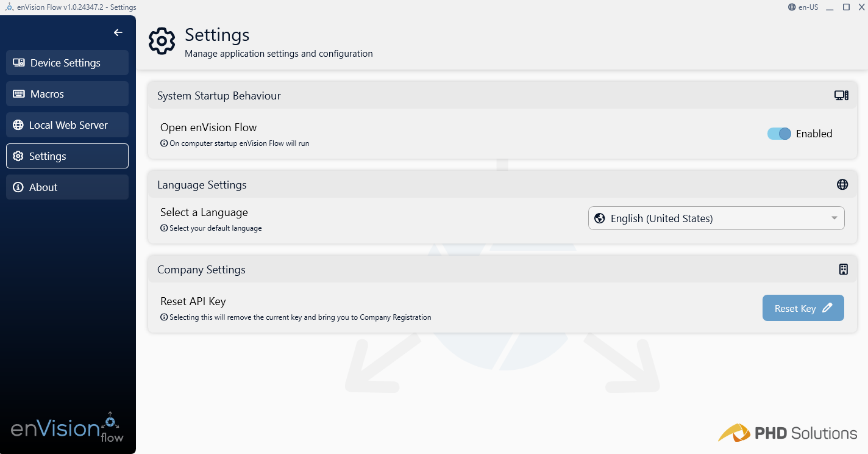The width and height of the screenshot is (868, 454).
Task: Click the English (United States) language combo box
Action: (707, 218)
